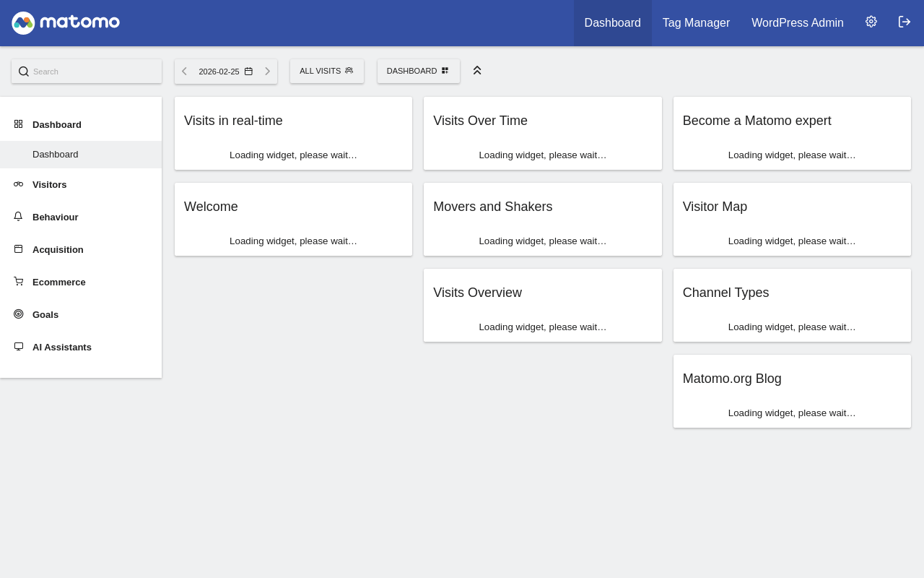Select the Dashboard top navigation item

click(x=612, y=23)
